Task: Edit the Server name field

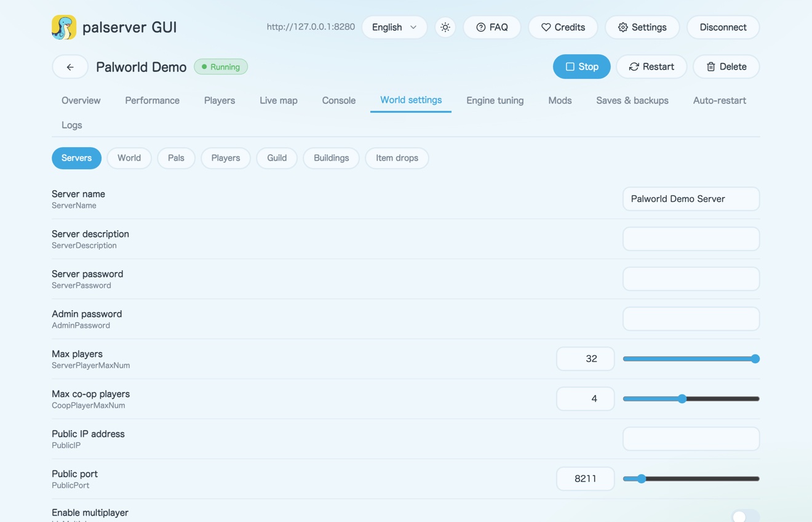Action: pyautogui.click(x=691, y=199)
